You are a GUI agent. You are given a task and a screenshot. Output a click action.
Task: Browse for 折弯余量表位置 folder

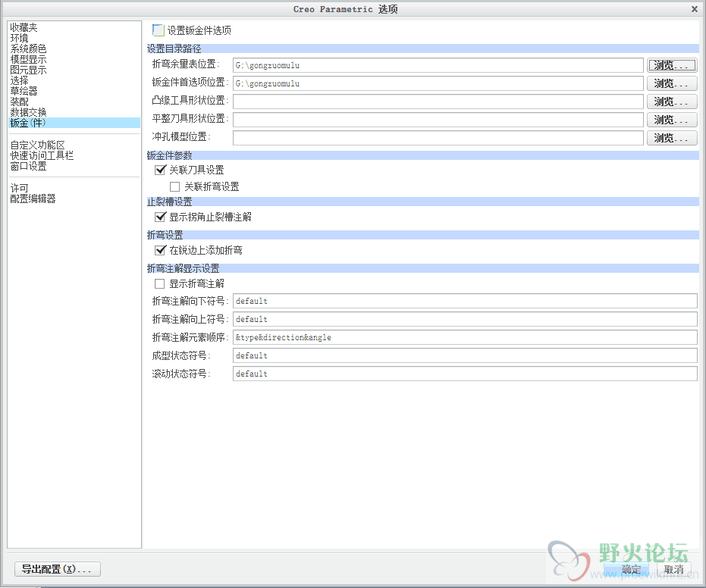672,65
